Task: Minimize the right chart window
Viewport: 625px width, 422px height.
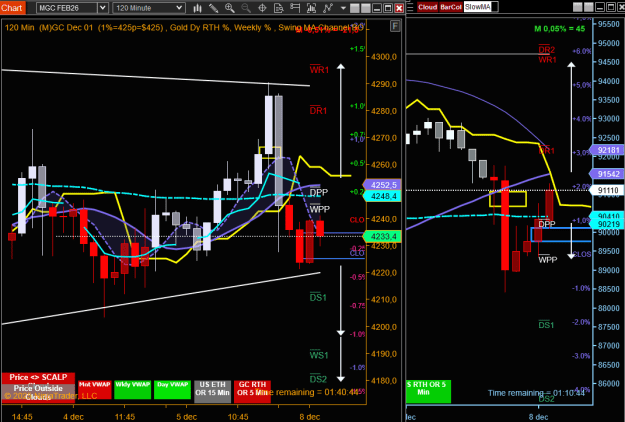Action: point(599,7)
